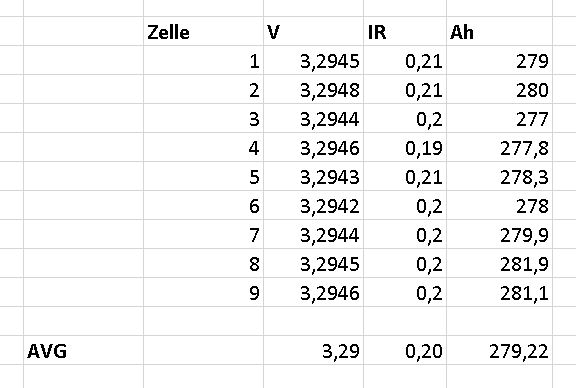This screenshot has height=388, width=576.
Task: Click the Ah value 277,8 cell
Action: (500, 147)
